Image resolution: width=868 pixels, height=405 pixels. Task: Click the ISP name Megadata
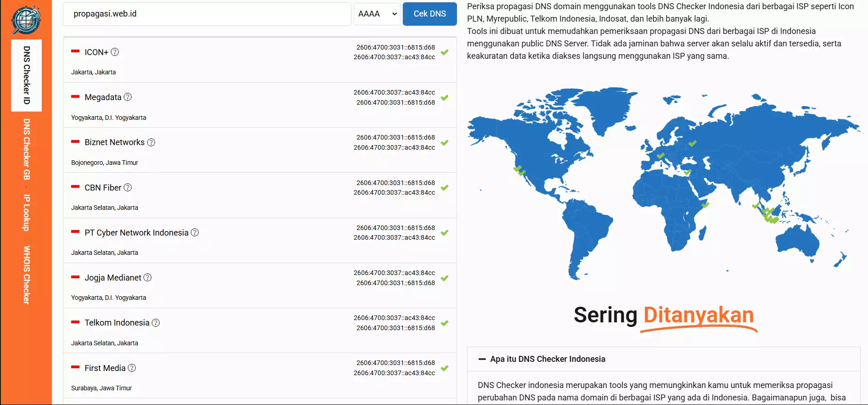pos(103,97)
